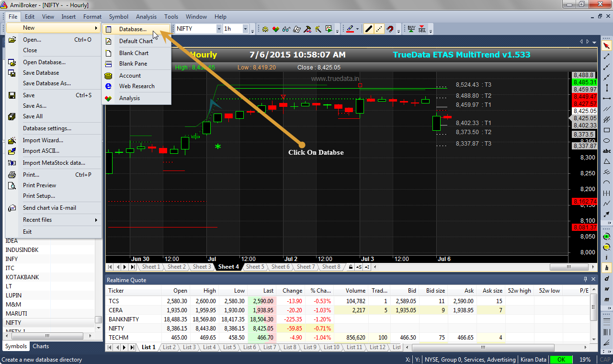Jump to first sheet navigation button
613x364 pixels.
(x=110, y=267)
